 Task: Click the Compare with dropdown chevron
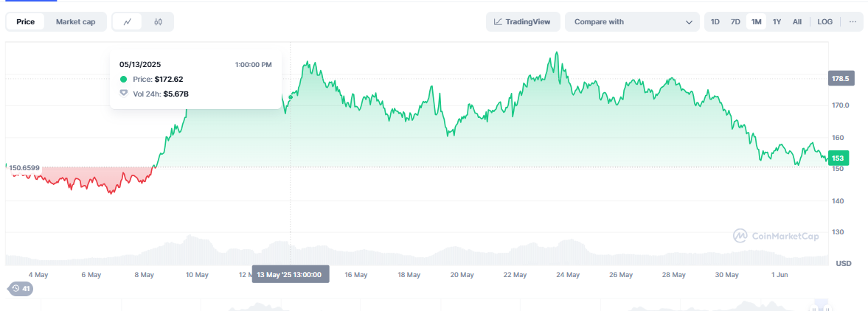pos(689,22)
